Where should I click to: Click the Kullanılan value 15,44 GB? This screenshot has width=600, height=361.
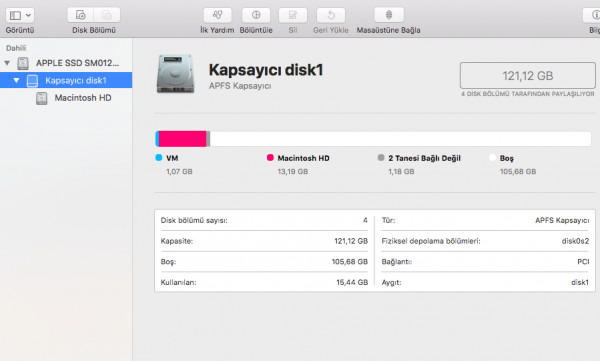click(352, 282)
